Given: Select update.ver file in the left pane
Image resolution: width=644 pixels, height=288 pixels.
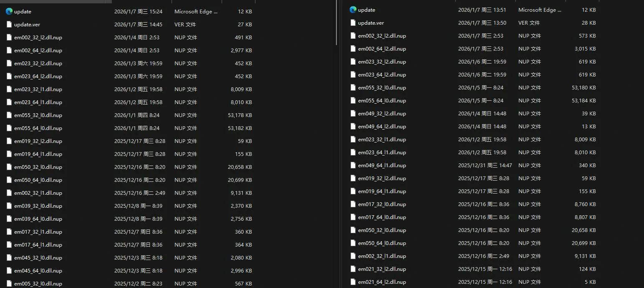Looking at the screenshot, I should tap(27, 25).
